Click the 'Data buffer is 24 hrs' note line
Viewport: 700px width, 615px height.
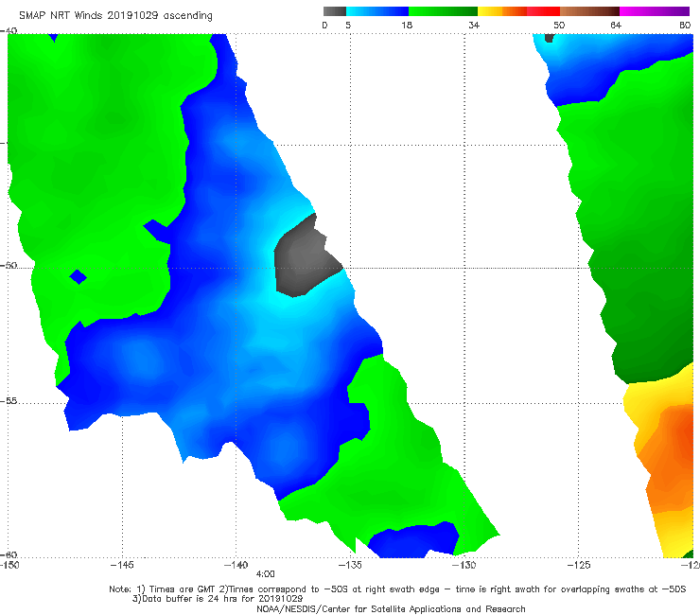tap(218, 599)
